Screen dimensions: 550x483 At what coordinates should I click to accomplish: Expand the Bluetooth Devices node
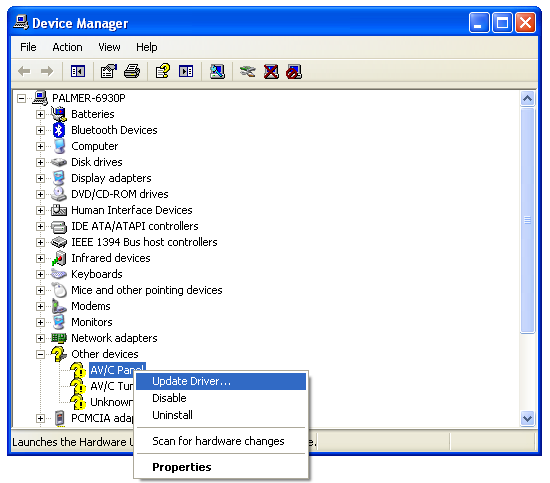coord(40,130)
